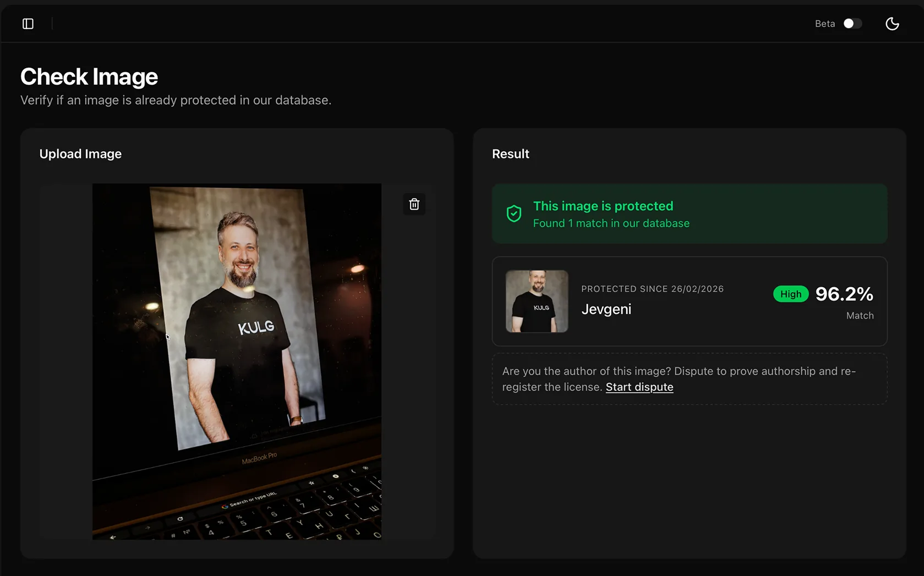924x576 pixels.
Task: Click the Protected Since date label
Action: (x=653, y=289)
